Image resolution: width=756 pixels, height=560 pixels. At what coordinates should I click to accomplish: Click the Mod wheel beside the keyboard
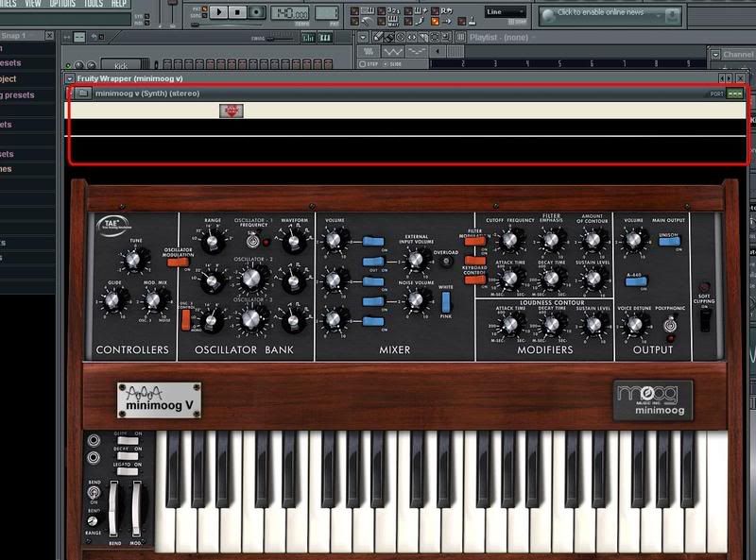[136, 509]
